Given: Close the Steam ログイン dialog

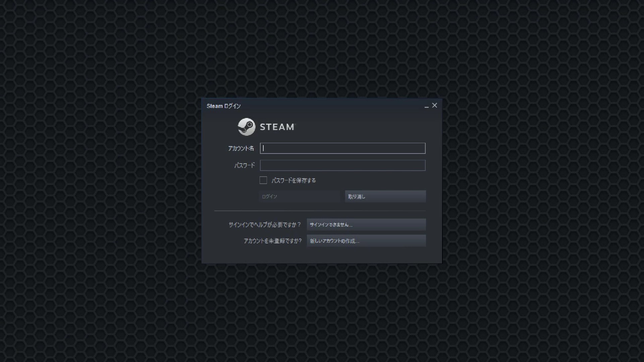Looking at the screenshot, I should pos(434,105).
